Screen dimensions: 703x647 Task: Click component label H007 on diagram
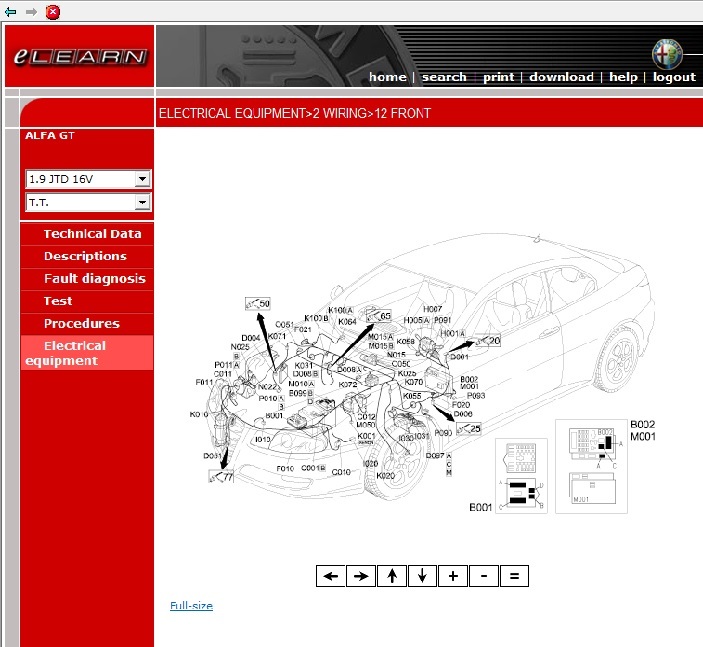tap(433, 309)
